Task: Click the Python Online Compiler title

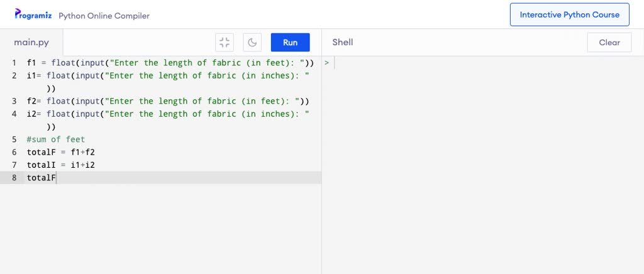Action: pos(104,16)
